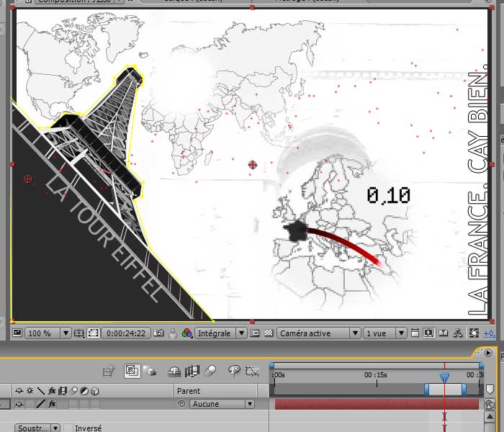
Task: Click the timeline button in viewer footer
Action: [444, 333]
